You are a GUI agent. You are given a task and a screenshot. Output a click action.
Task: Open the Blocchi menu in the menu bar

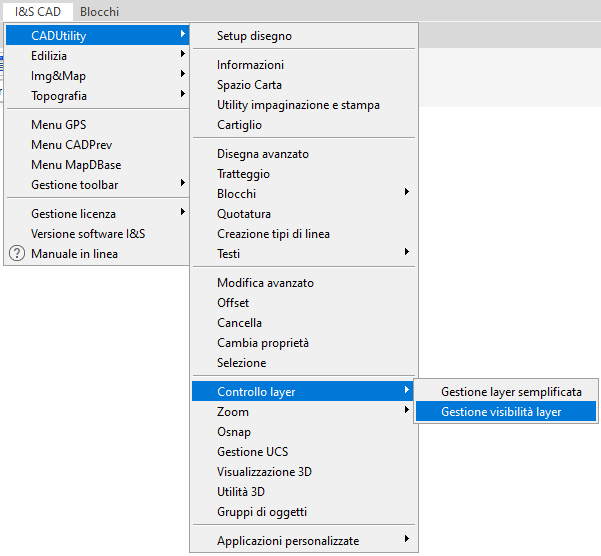point(99,11)
